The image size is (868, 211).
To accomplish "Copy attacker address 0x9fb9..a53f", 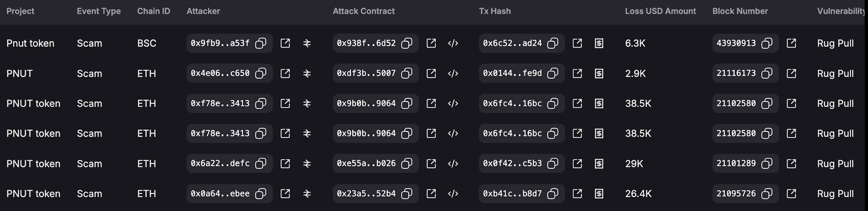I will (x=260, y=43).
